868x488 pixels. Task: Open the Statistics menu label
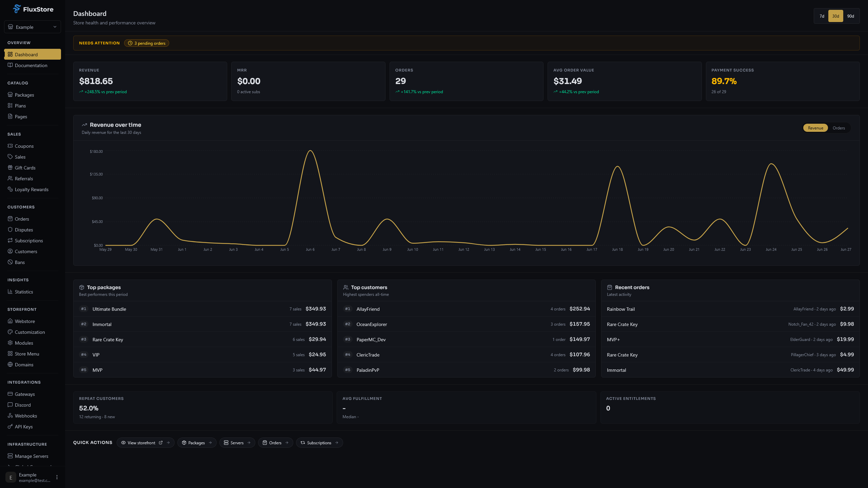point(24,292)
